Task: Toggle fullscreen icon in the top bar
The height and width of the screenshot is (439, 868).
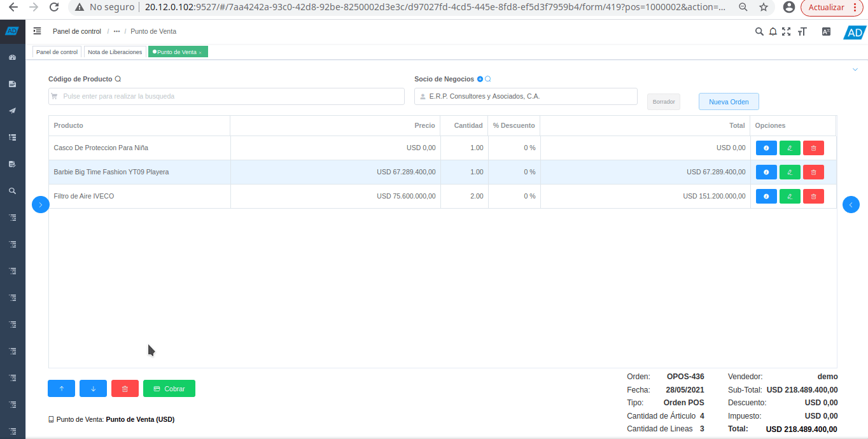Action: (786, 31)
